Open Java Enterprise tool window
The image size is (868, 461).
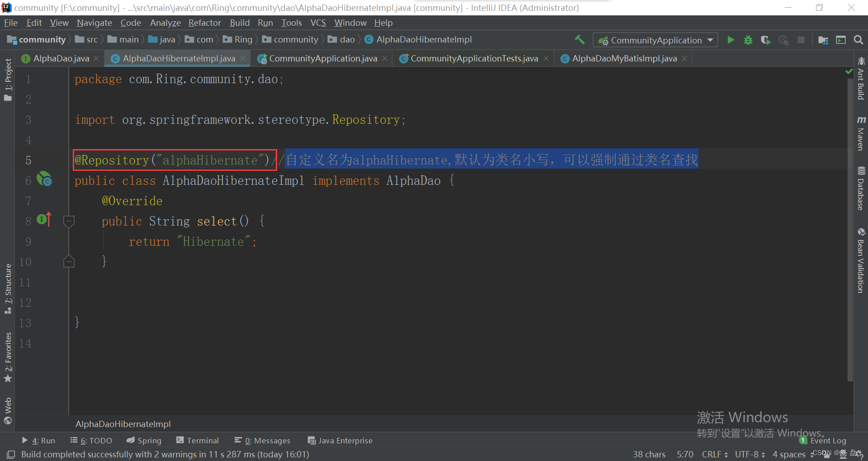click(340, 440)
